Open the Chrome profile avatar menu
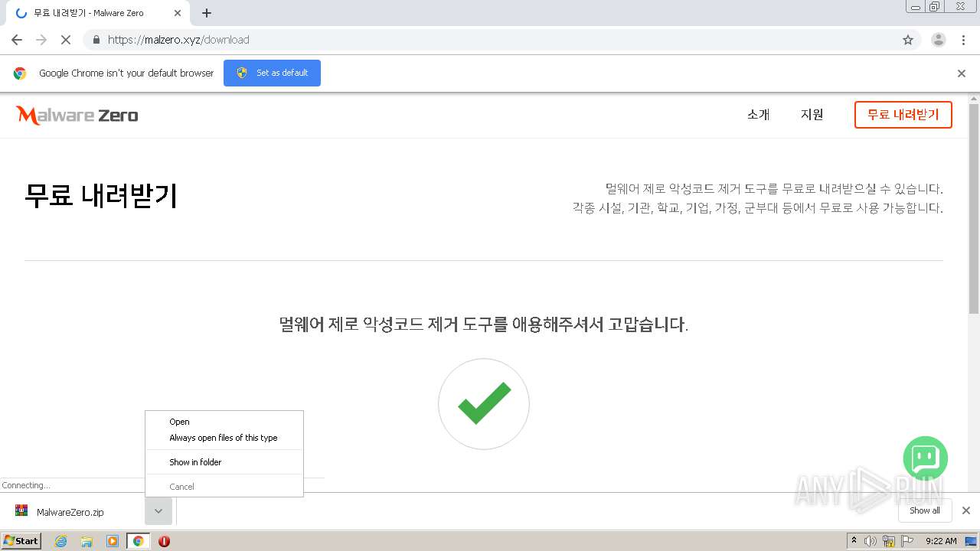The image size is (980, 551). tap(939, 40)
